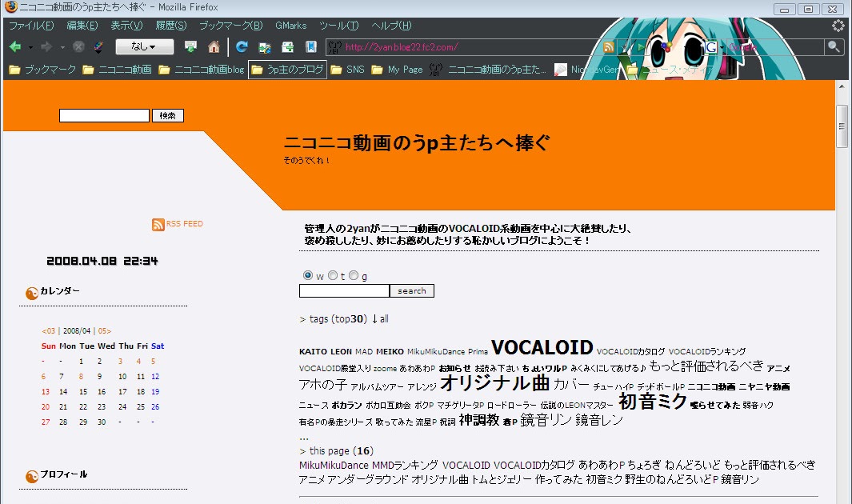
Task: Click the search button
Action: tap(412, 291)
